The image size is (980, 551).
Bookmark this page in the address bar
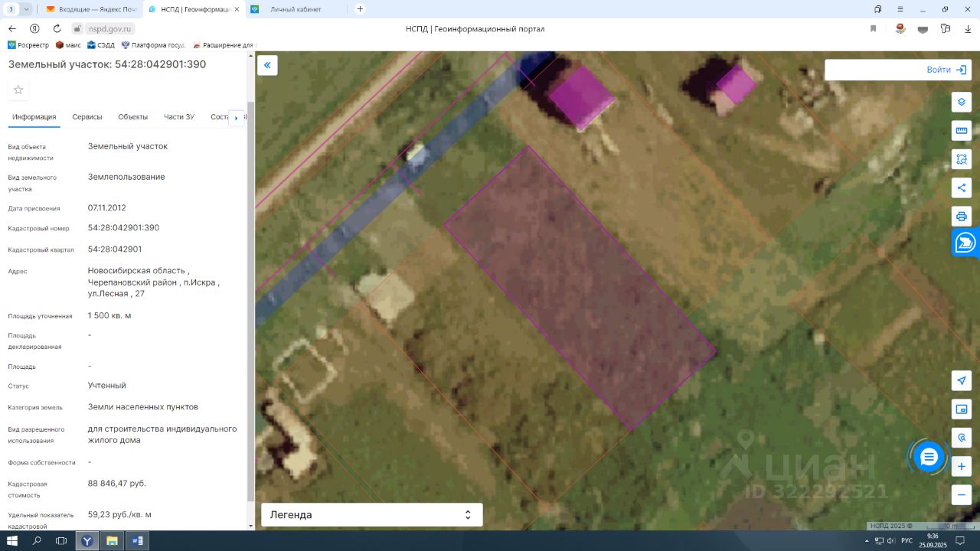click(x=873, y=28)
